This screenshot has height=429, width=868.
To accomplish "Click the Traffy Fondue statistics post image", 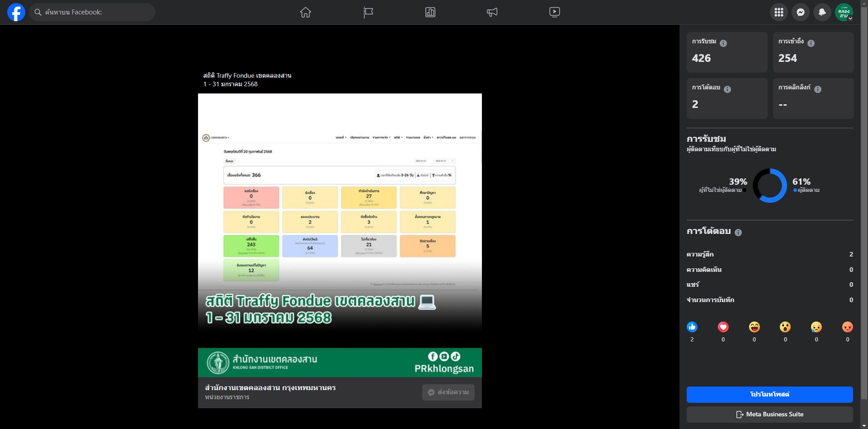I will (340, 235).
